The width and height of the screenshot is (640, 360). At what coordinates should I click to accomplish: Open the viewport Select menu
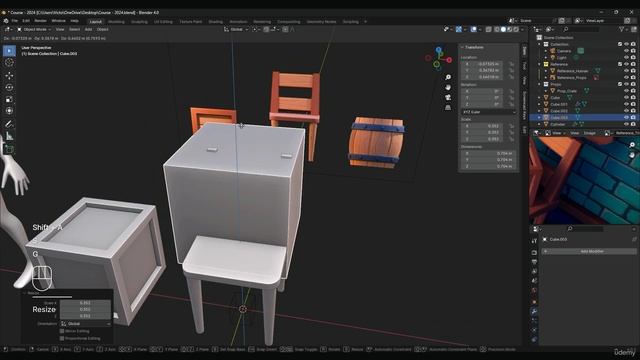tap(74, 29)
